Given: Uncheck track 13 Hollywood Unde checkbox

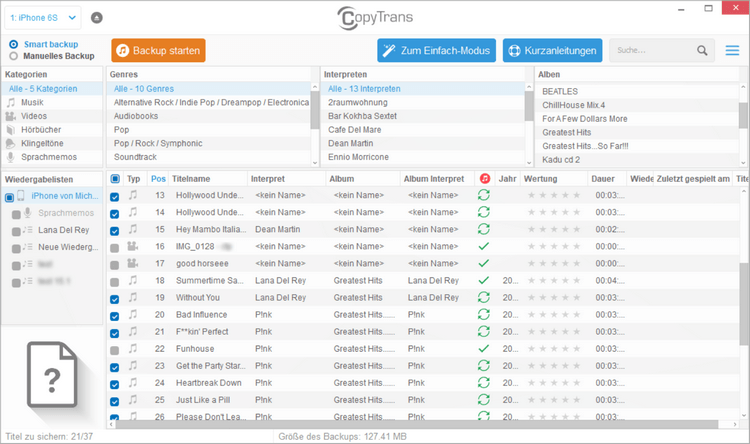Looking at the screenshot, I should 114,197.
